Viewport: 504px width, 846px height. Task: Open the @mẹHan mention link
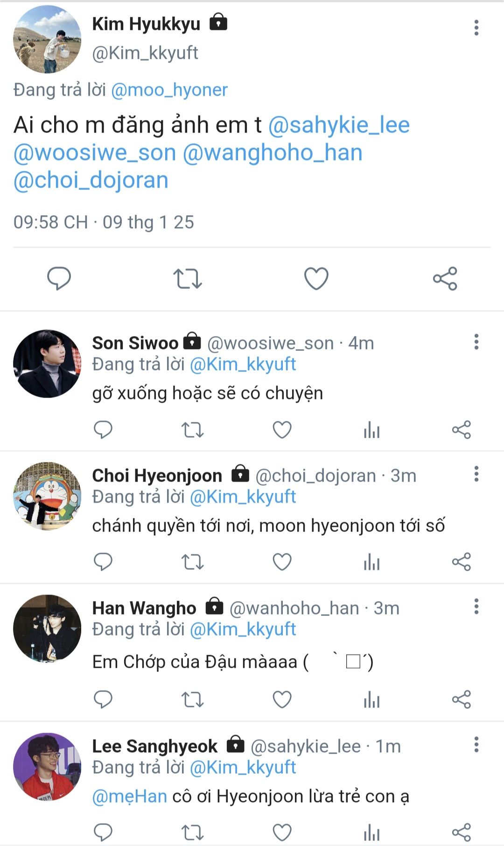tap(130, 796)
